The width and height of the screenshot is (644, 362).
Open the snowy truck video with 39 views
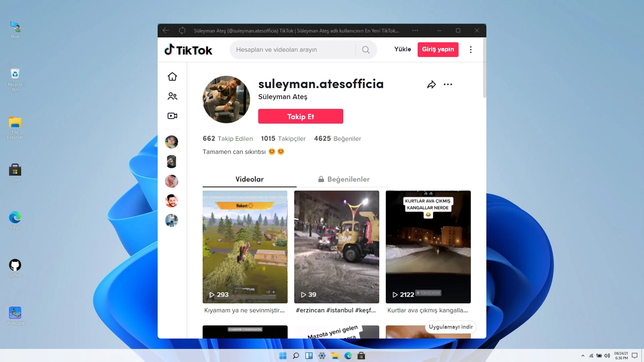336,247
